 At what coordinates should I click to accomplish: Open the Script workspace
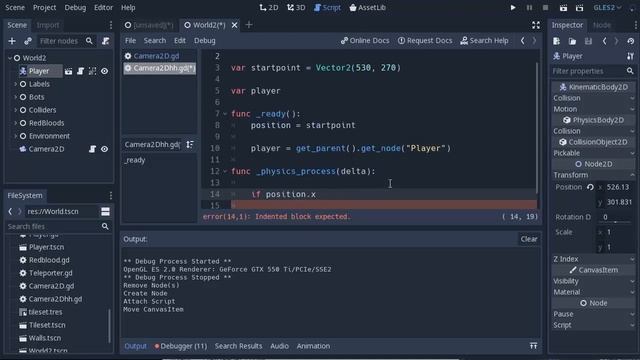tap(327, 8)
